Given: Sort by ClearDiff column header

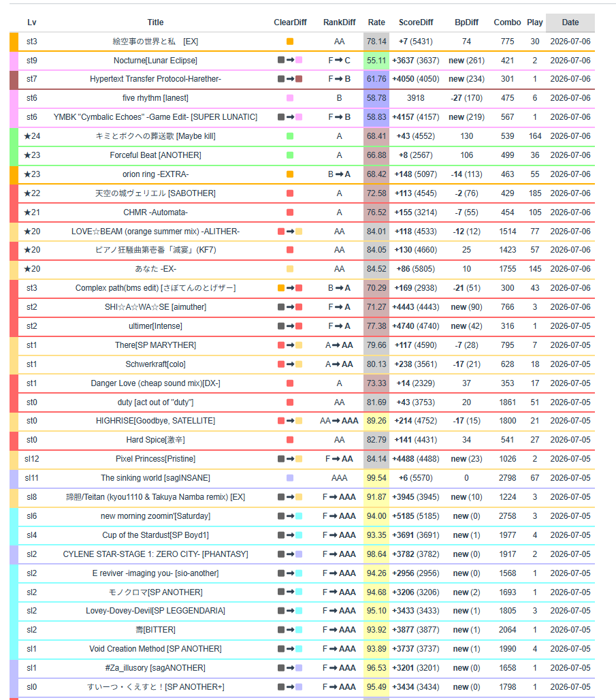Looking at the screenshot, I should point(290,22).
